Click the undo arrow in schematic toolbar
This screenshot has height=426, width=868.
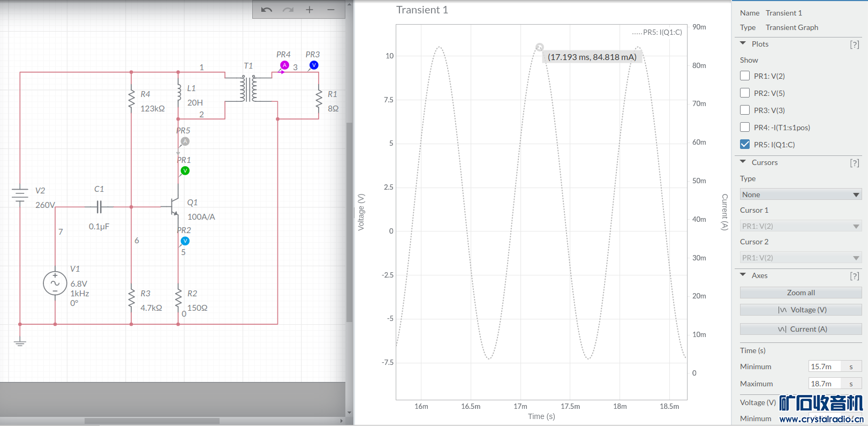click(x=267, y=10)
